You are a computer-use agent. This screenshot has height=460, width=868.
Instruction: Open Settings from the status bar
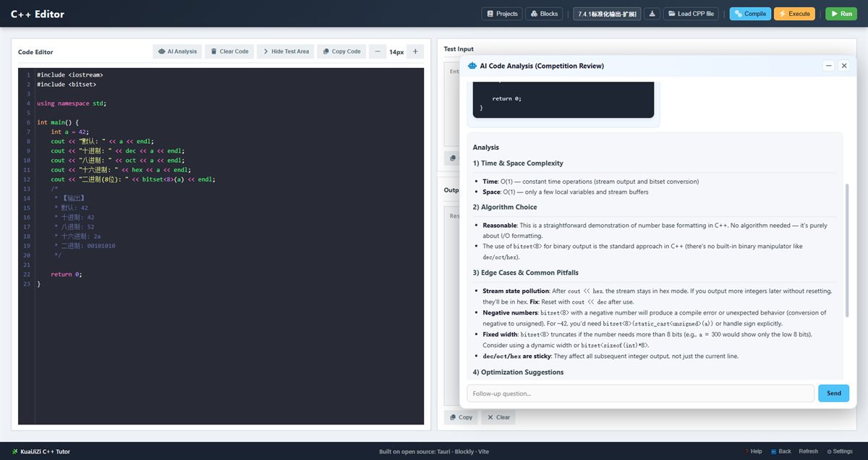click(x=840, y=451)
